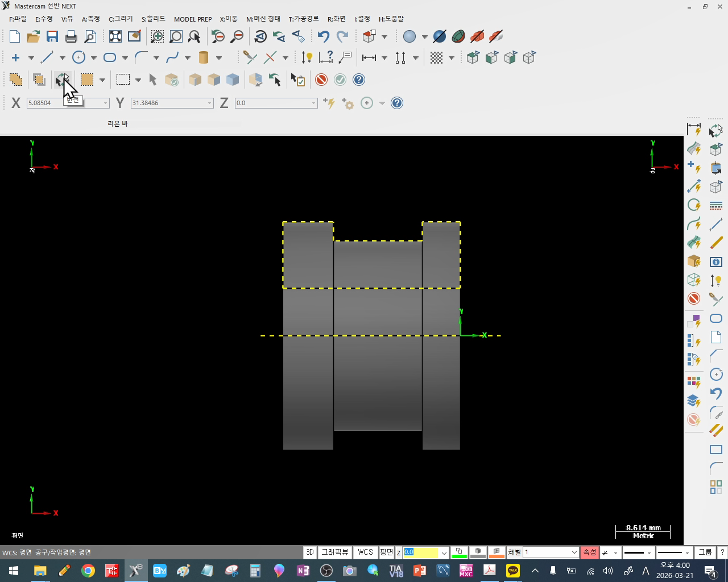
Task: Toggle AutoCursor settings gear icon
Action: (348, 103)
